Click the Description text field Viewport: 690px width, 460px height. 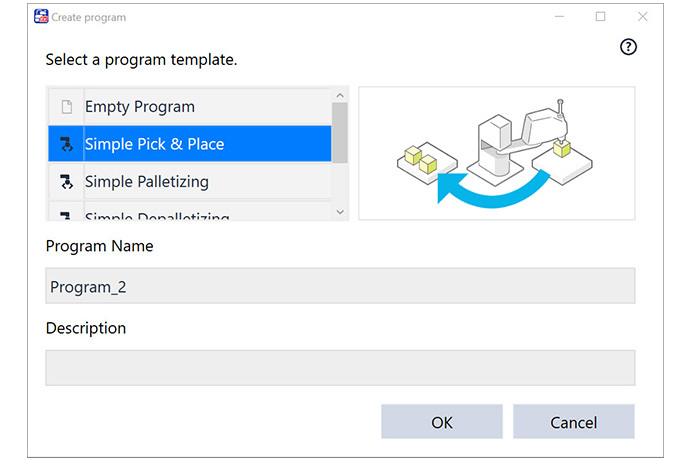coord(340,368)
